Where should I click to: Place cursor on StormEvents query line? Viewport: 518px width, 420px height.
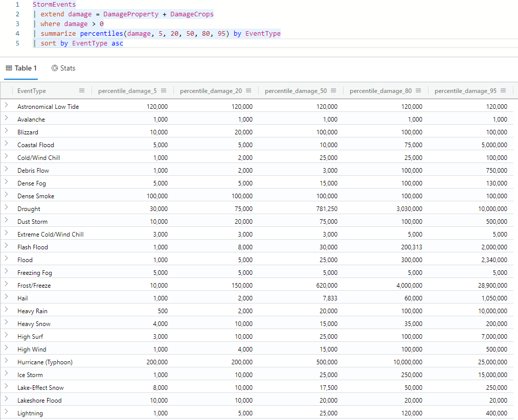click(x=54, y=5)
